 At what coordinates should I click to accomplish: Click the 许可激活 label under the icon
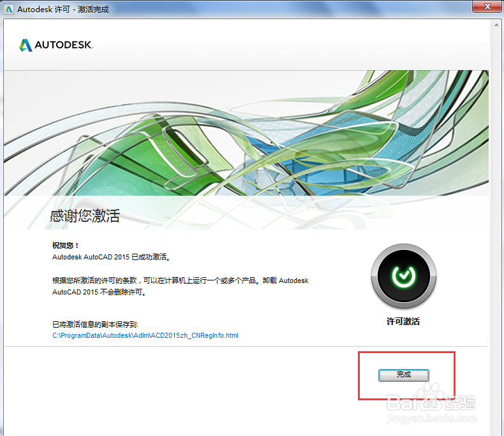click(x=403, y=321)
